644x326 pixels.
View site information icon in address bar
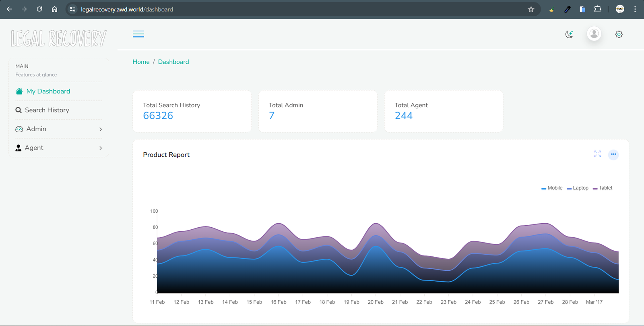[72, 9]
